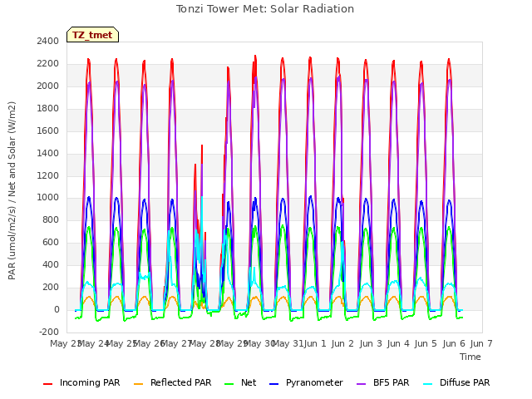This screenshot has width=532, height=399.
Task: Click the 0 y-axis tick label
Action: pyautogui.click(x=57, y=310)
